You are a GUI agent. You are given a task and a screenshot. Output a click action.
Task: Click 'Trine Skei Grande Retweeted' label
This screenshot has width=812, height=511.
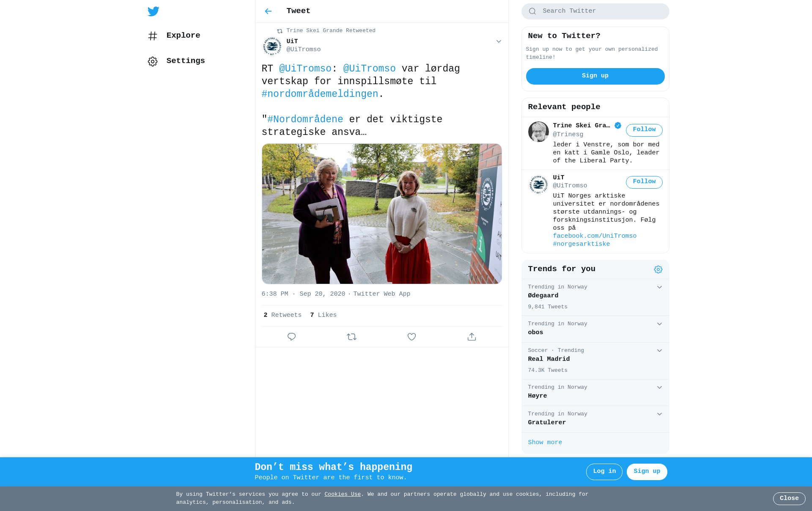point(331,31)
